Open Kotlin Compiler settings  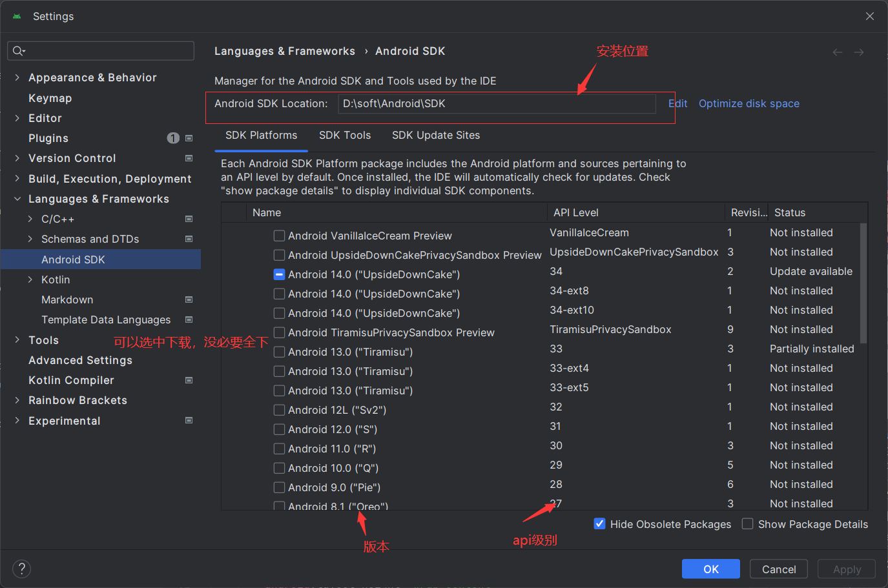tap(71, 380)
